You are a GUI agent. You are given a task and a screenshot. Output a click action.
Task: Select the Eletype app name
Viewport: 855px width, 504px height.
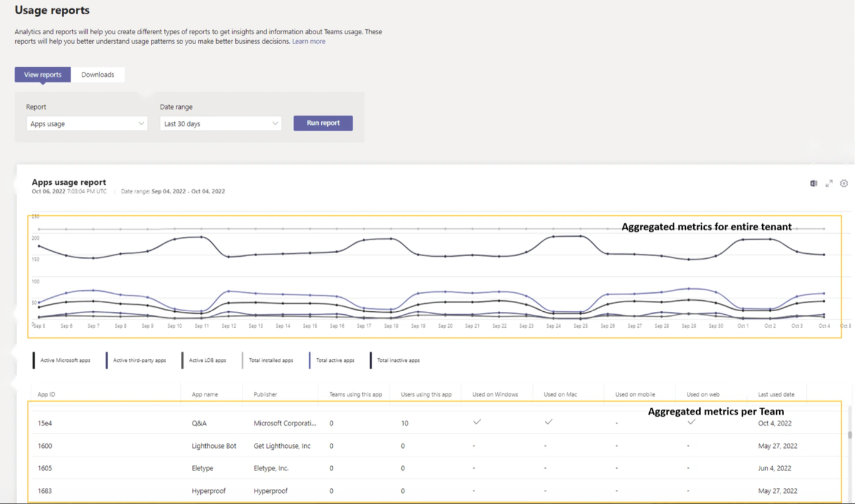coord(203,469)
